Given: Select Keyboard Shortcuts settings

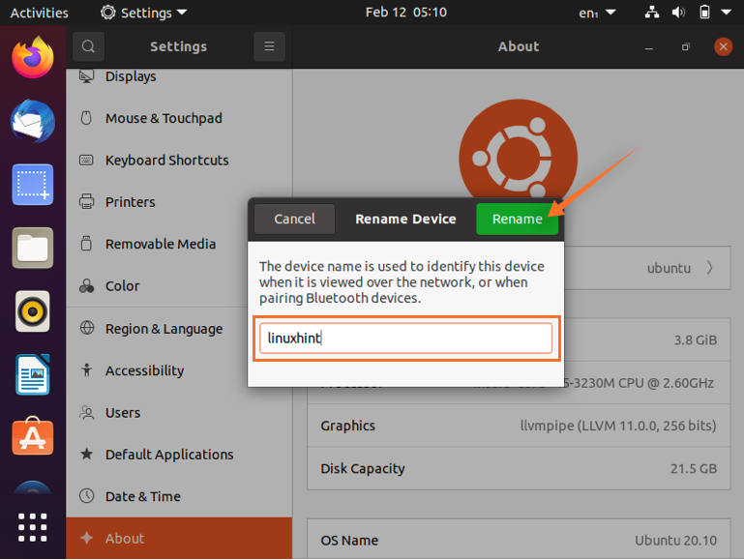Looking at the screenshot, I should [x=179, y=161].
